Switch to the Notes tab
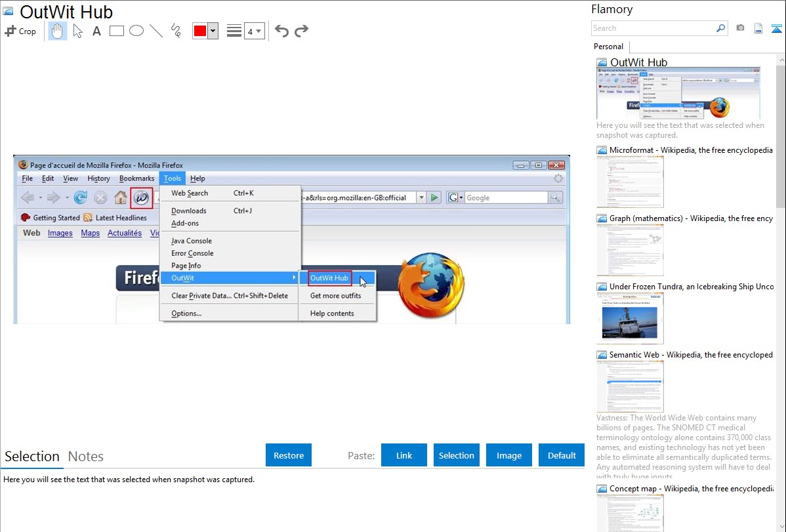The width and height of the screenshot is (786, 532). pyautogui.click(x=86, y=457)
